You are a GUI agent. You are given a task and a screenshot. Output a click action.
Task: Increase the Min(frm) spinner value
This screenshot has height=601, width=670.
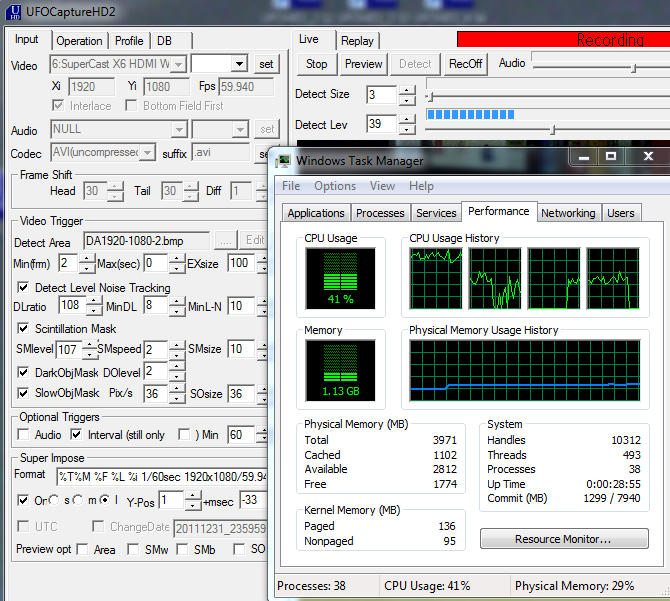pos(73,258)
